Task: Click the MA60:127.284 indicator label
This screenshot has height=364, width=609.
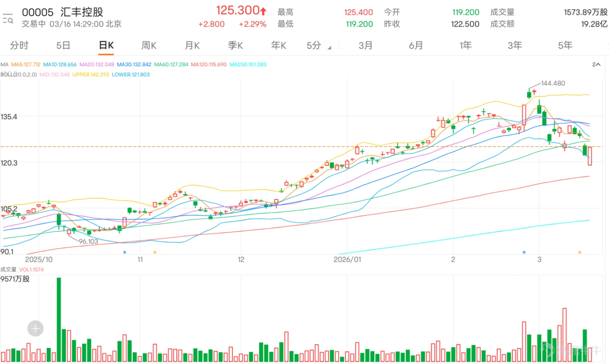Action: tap(171, 65)
